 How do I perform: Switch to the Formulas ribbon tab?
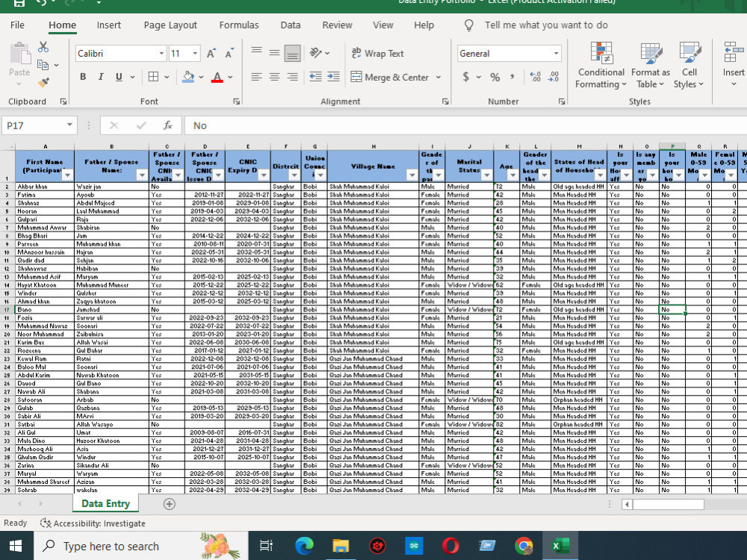point(239,25)
